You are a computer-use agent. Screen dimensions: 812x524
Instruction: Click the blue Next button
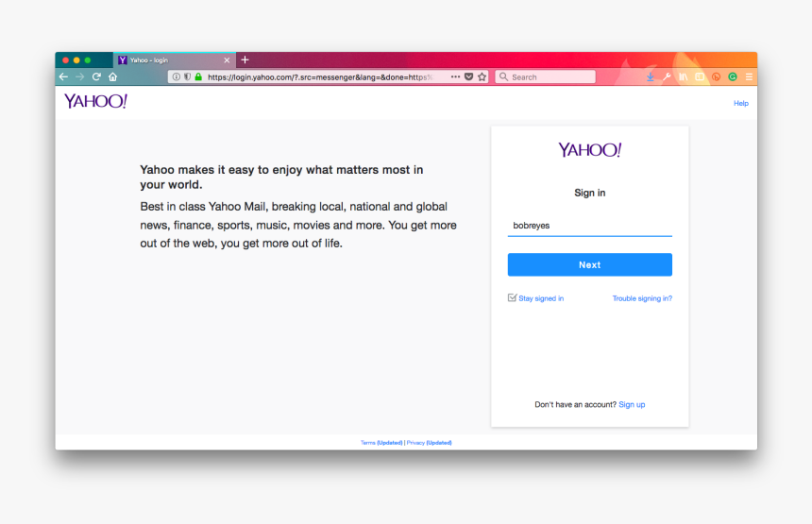click(x=590, y=264)
